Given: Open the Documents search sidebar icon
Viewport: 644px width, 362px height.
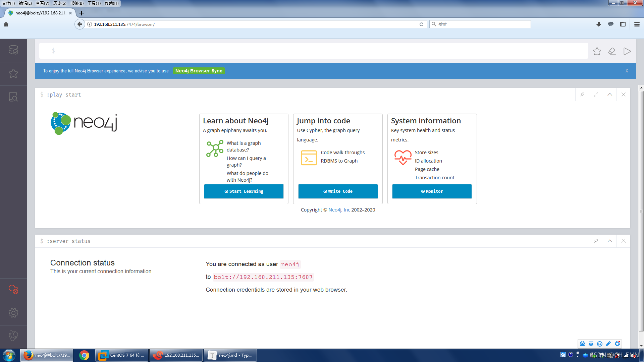Looking at the screenshot, I should tap(13, 97).
